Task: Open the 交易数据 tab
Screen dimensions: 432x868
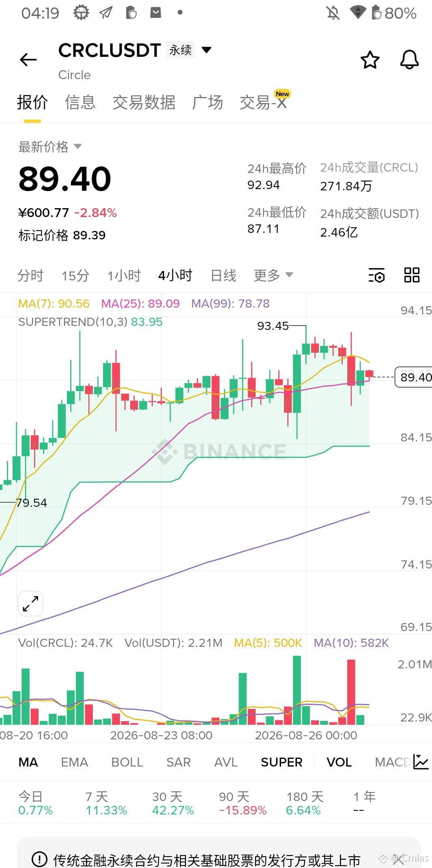Action: coord(144,102)
